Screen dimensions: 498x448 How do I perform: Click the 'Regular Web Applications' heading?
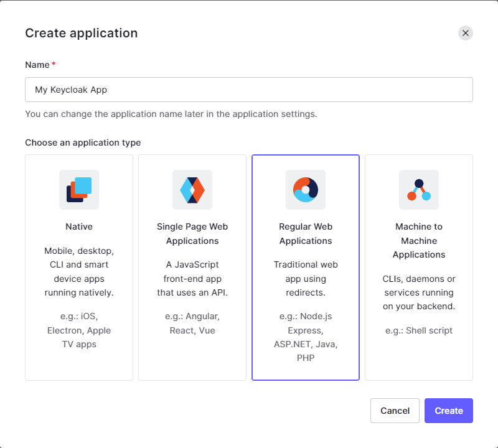click(x=306, y=233)
